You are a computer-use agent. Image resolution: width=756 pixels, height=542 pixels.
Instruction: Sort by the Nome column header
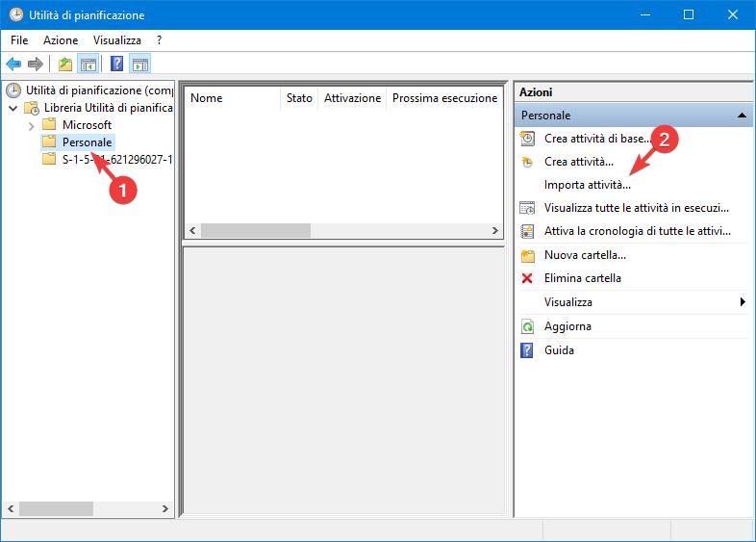coord(232,98)
